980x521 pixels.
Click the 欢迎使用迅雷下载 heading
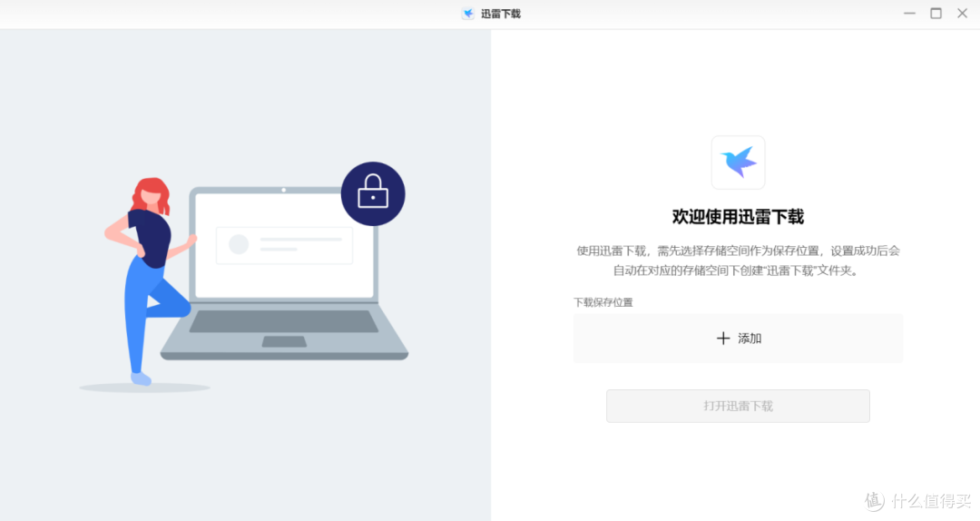coord(738,217)
